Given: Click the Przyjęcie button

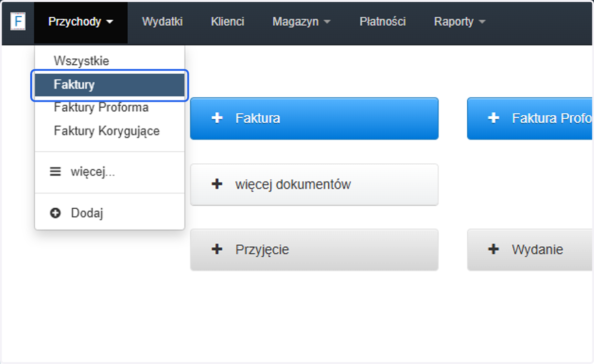Looking at the screenshot, I should [314, 250].
